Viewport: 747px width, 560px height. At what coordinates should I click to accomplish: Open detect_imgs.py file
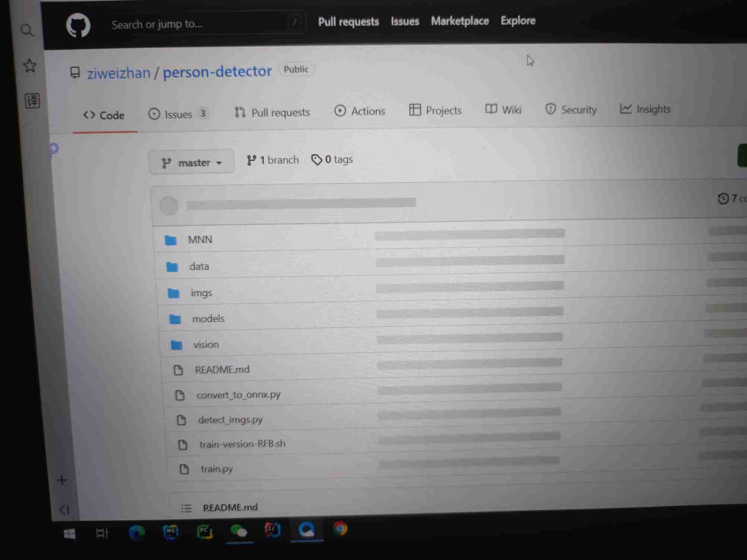click(x=230, y=420)
